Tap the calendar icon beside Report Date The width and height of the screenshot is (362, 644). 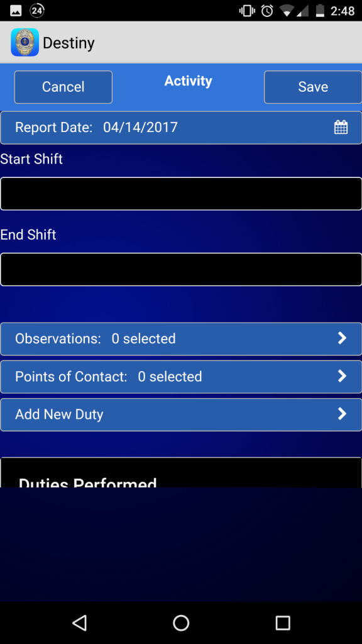tap(341, 127)
